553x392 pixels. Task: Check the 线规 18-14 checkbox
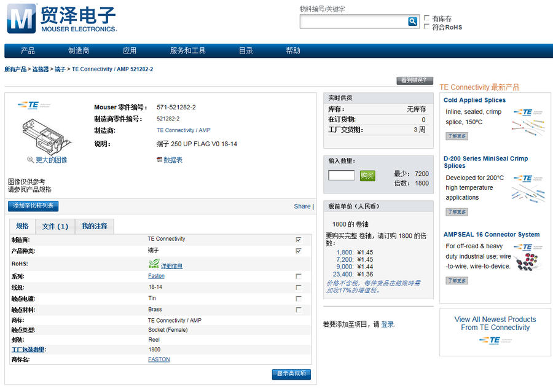299,288
